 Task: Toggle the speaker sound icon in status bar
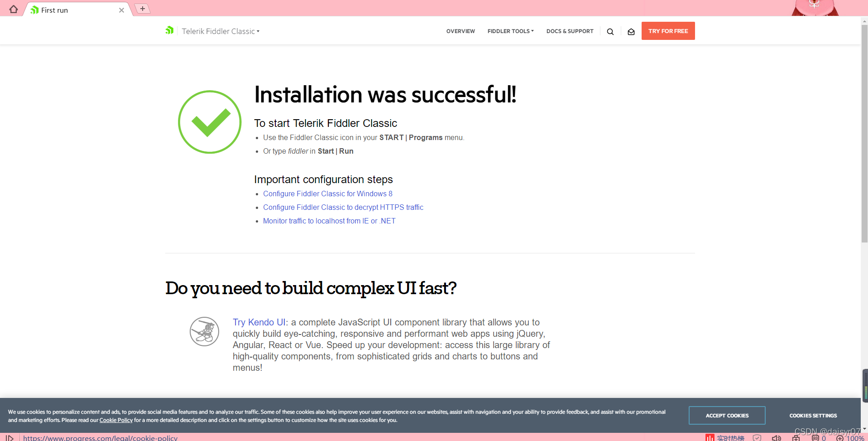click(776, 438)
